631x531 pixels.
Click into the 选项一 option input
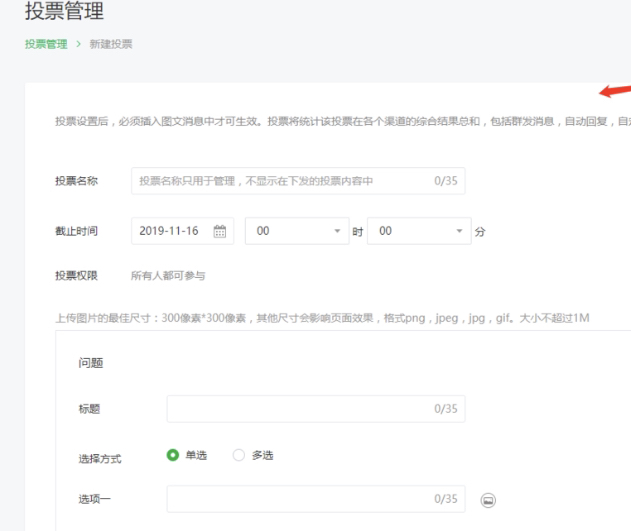point(300,499)
